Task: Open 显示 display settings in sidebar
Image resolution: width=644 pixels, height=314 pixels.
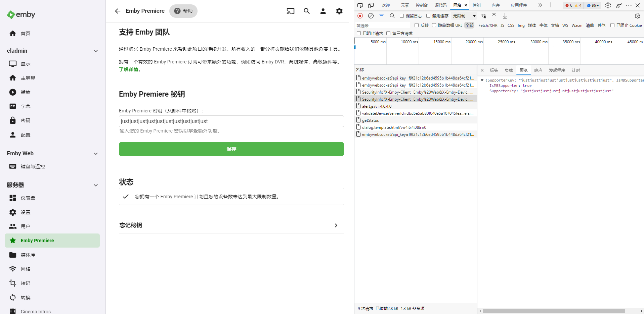Action: click(52, 64)
